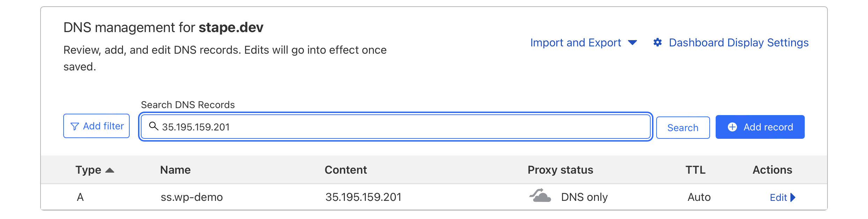Click the Name column header
This screenshot has height=219, width=868.
tap(175, 170)
